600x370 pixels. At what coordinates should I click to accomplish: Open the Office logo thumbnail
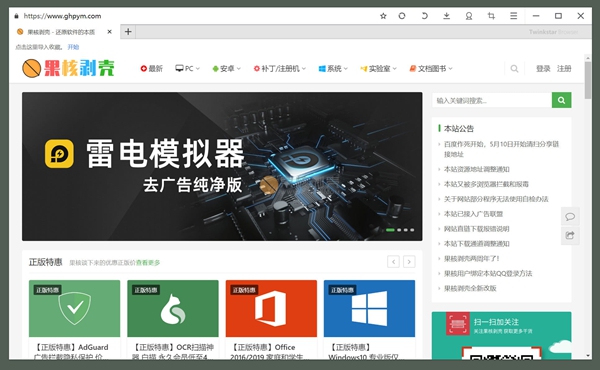coord(271,308)
